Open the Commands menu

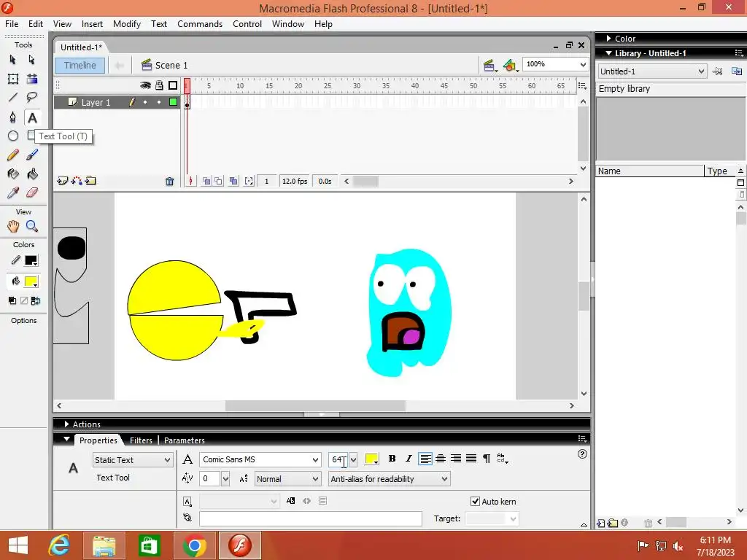[x=200, y=24]
